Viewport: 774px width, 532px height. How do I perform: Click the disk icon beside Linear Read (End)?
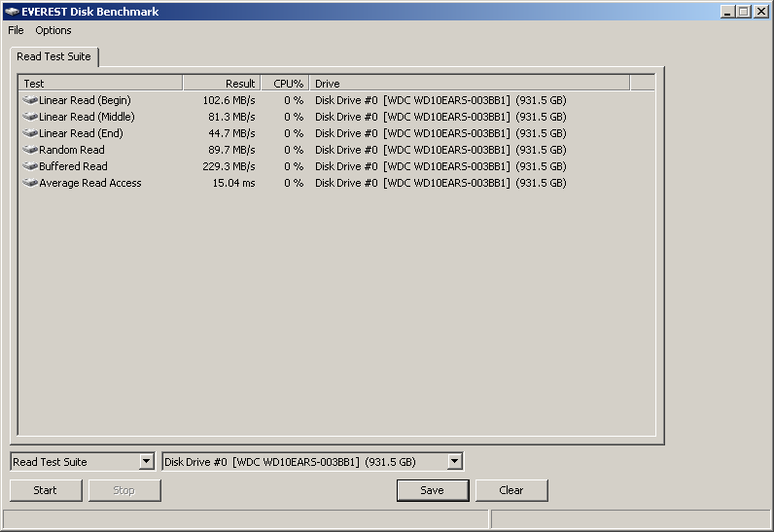[x=30, y=133]
